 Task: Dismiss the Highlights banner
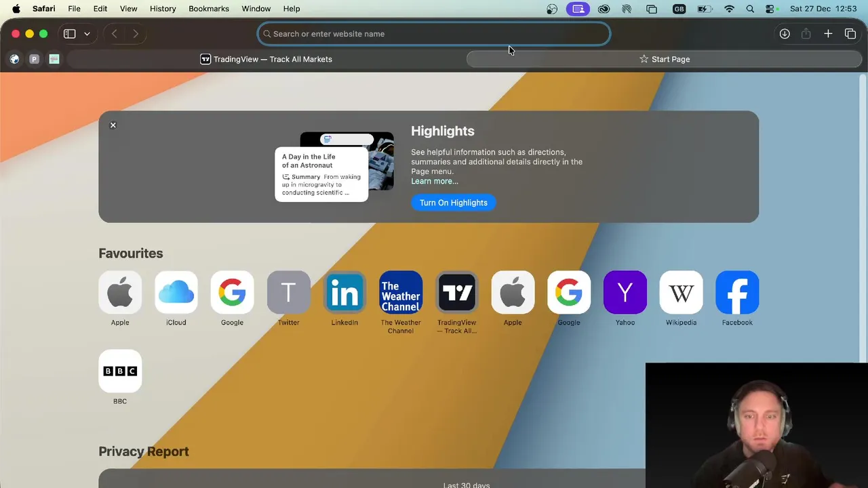pyautogui.click(x=113, y=125)
